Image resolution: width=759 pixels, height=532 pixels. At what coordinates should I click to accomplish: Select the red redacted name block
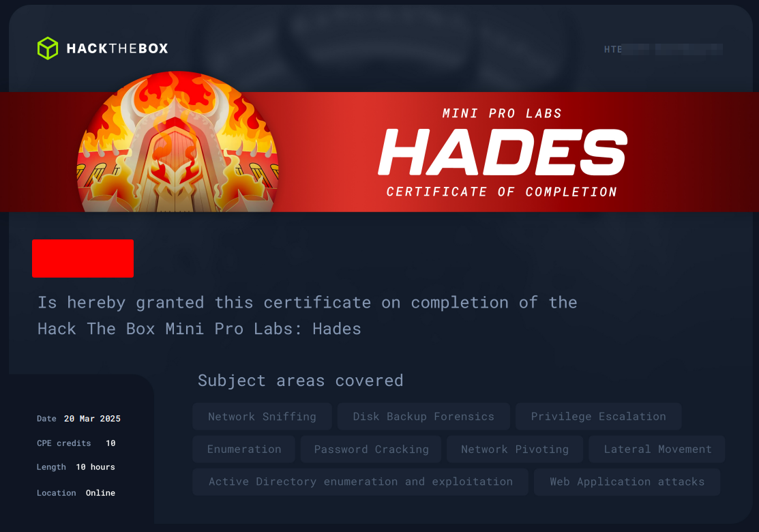(x=83, y=258)
